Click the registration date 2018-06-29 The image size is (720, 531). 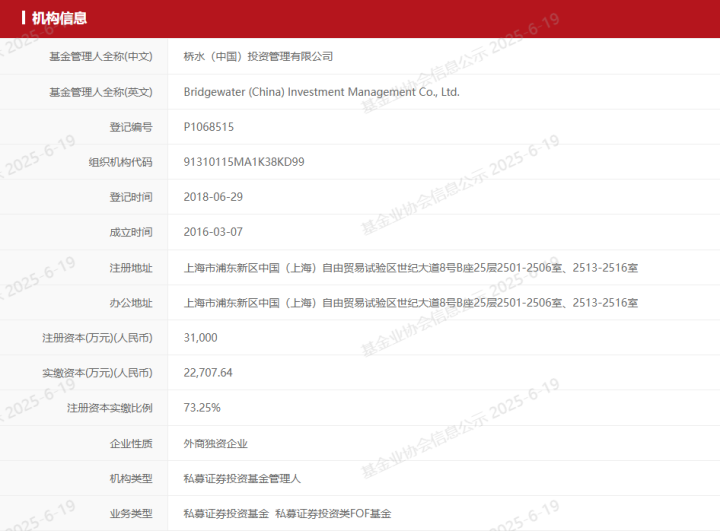coord(213,197)
